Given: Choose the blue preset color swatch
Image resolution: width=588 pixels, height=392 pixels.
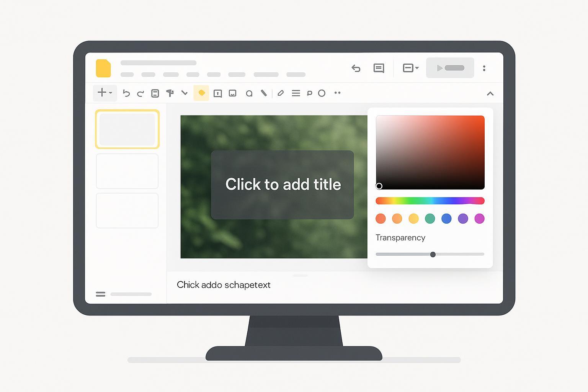Looking at the screenshot, I should point(446,219).
